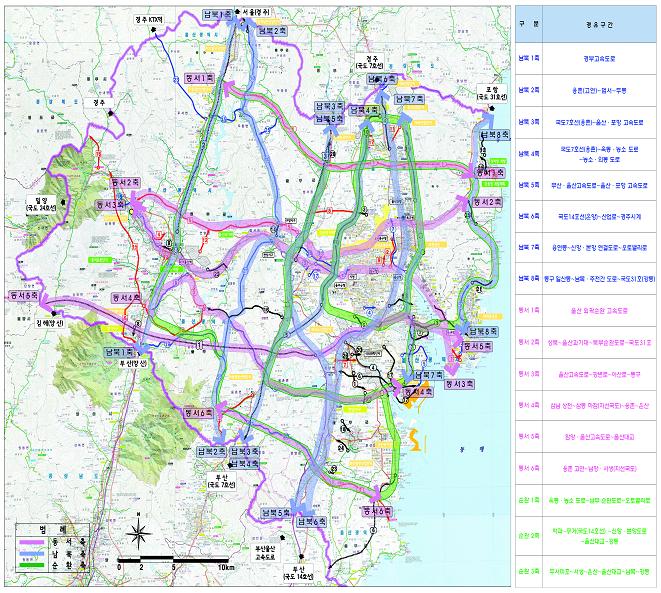This screenshot has width=661, height=593.
Task: Click the 경유구간 column header
Action: click(602, 18)
